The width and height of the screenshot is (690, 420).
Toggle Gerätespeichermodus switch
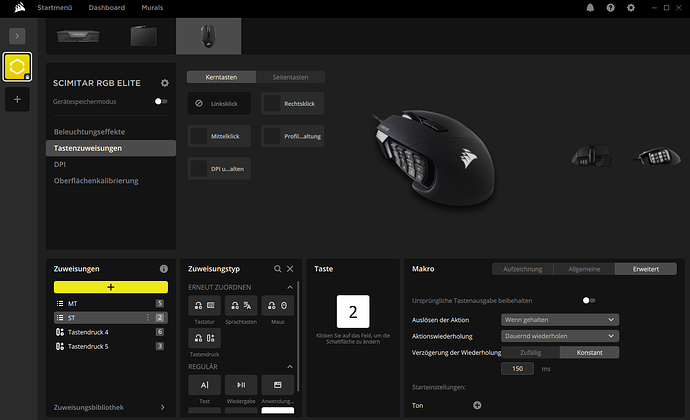click(161, 101)
